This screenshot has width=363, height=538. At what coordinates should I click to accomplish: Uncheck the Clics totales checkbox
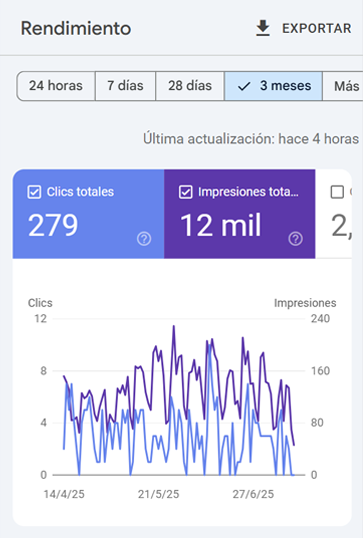34,192
